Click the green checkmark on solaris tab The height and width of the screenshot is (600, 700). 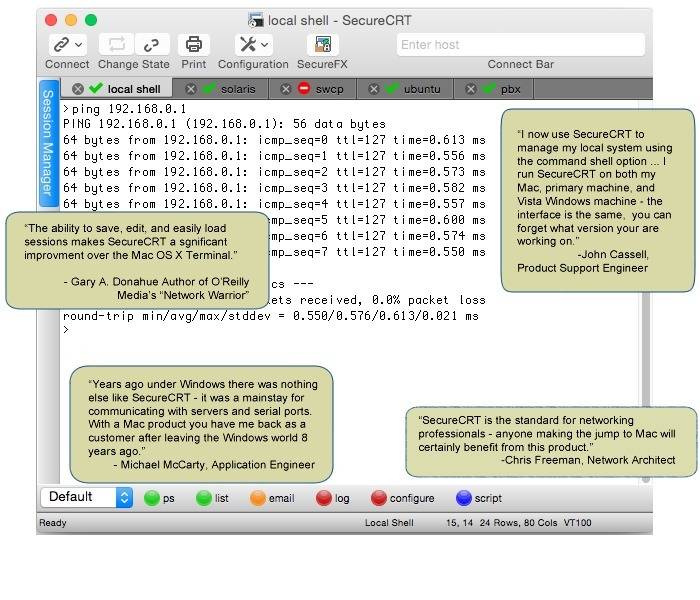209,88
